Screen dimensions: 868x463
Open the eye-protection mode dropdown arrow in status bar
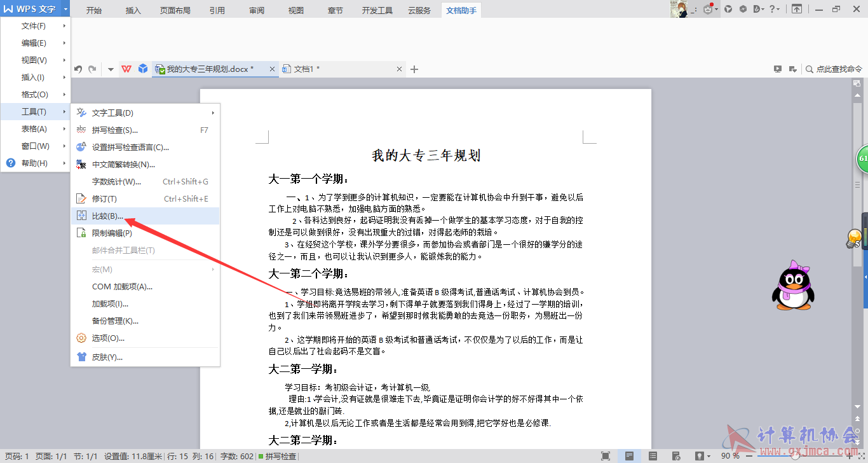(710, 456)
